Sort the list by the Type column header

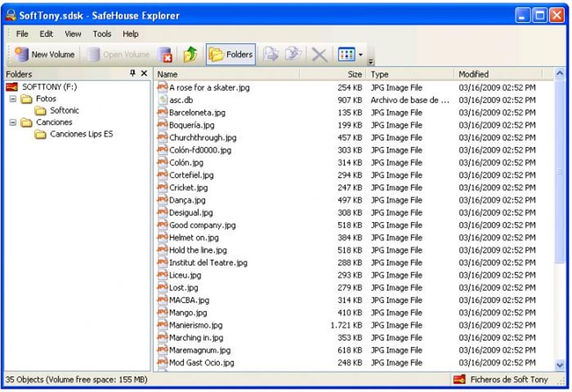click(410, 75)
